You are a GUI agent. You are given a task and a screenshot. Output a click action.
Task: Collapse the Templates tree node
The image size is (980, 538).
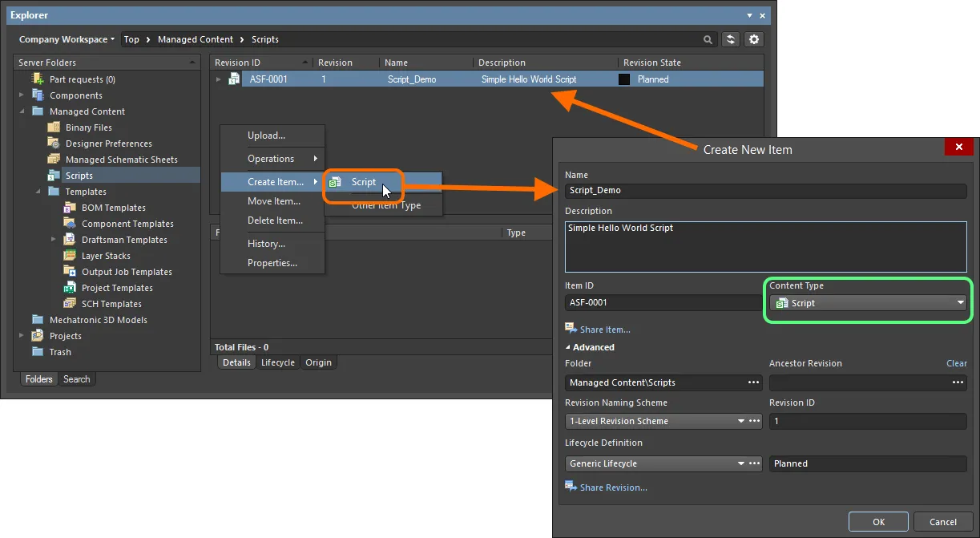pyautogui.click(x=38, y=192)
